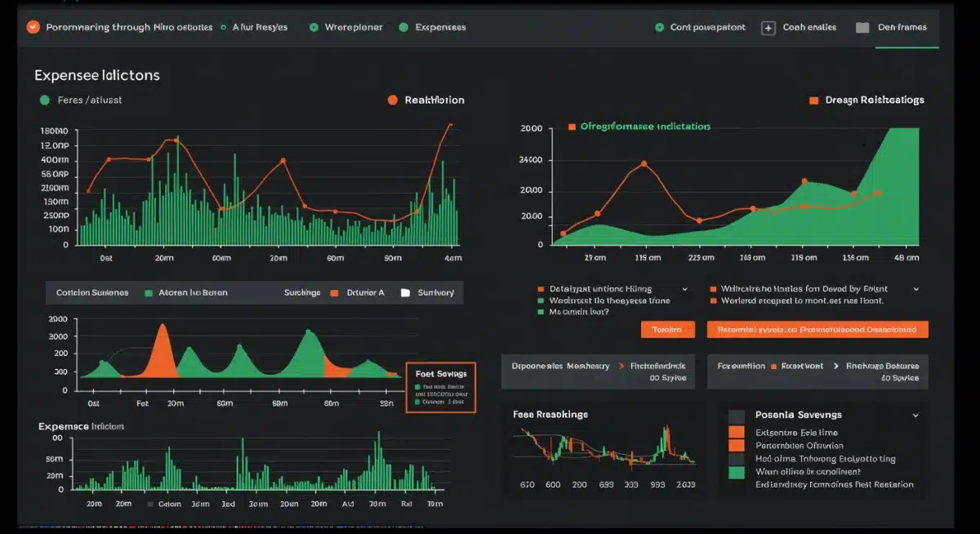Viewport: 980px width, 534px height.
Task: Collapse the Posenia Sevevngs panel chevron
Action: tap(915, 416)
